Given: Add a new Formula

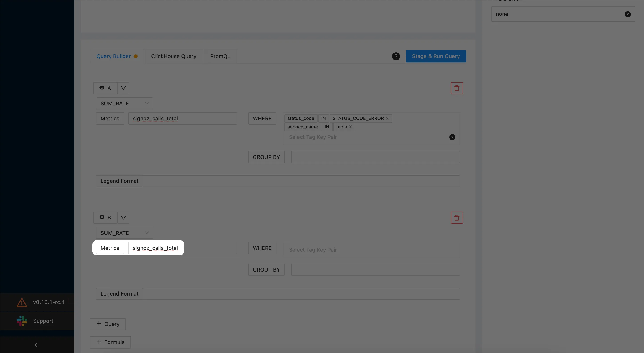Looking at the screenshot, I should [x=110, y=342].
